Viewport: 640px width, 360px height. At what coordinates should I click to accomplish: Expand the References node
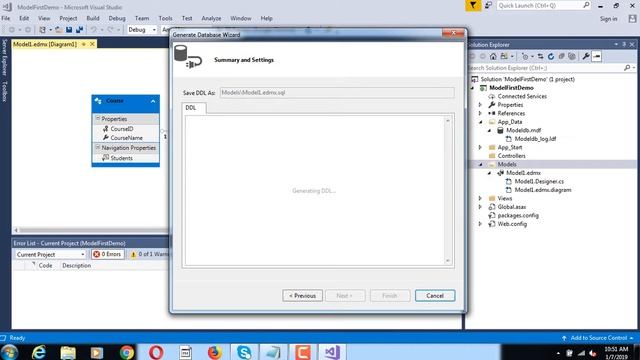tap(480, 113)
